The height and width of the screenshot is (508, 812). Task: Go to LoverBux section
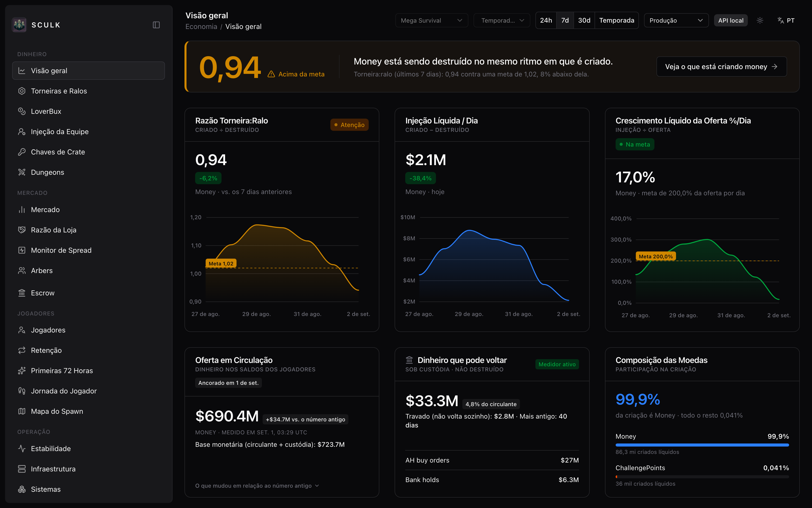point(89,111)
